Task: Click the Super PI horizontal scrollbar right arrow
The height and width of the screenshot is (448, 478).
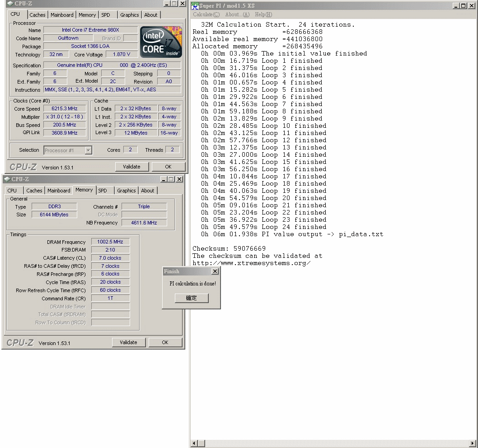Action: pyautogui.click(x=473, y=443)
